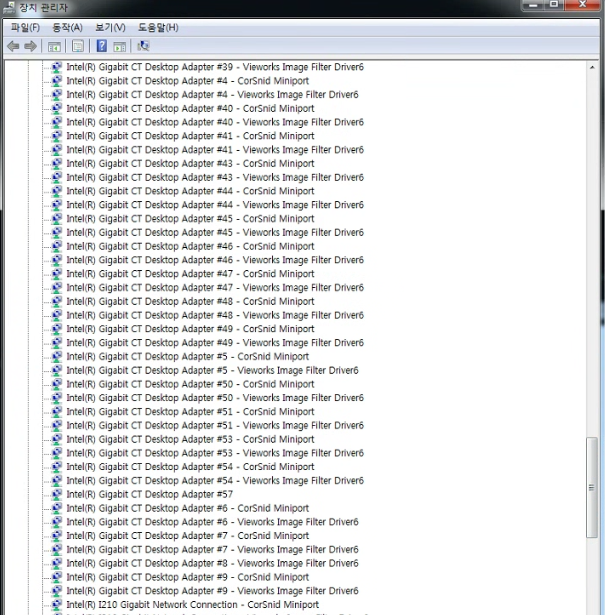This screenshot has width=605, height=615.
Task: Click icon of Adapter #49 CorSnid Miniport
Action: pos(57,329)
